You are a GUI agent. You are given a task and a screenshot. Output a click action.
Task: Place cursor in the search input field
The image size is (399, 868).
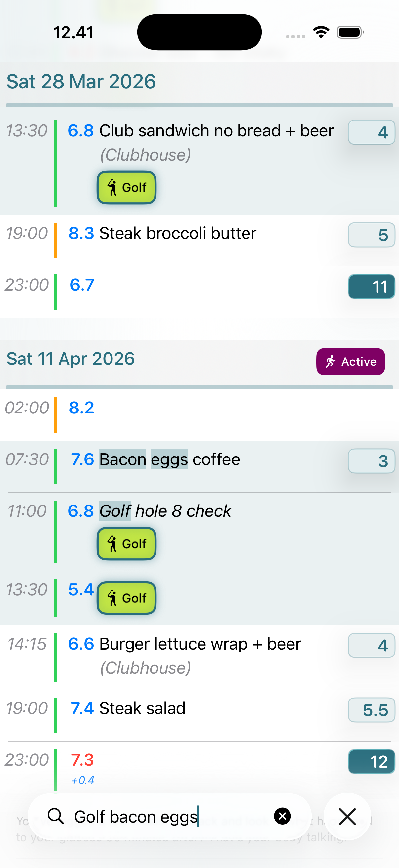[x=152, y=816]
